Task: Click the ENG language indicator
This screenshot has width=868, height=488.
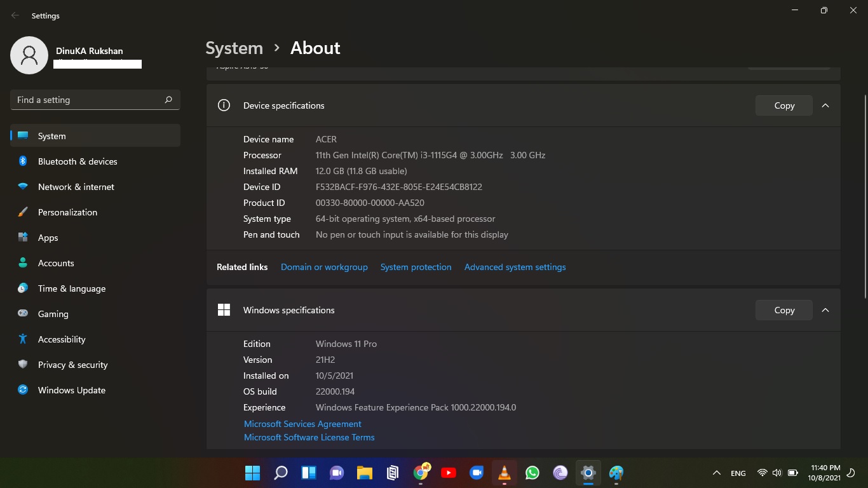Action: pos(738,473)
